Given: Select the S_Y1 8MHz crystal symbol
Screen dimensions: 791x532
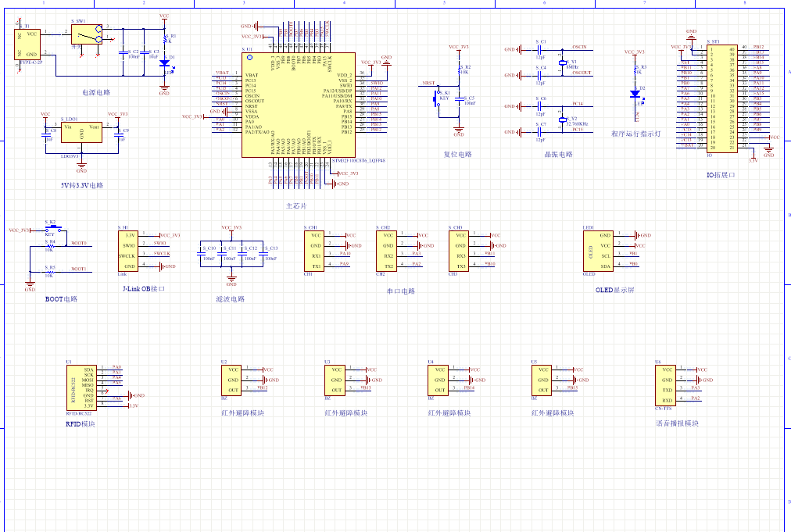Looking at the screenshot, I should (562, 62).
